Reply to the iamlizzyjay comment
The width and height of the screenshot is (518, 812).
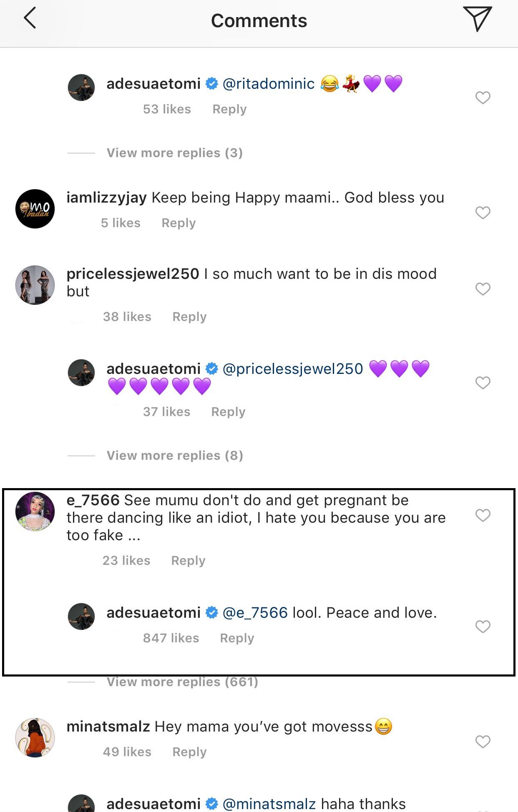(179, 223)
